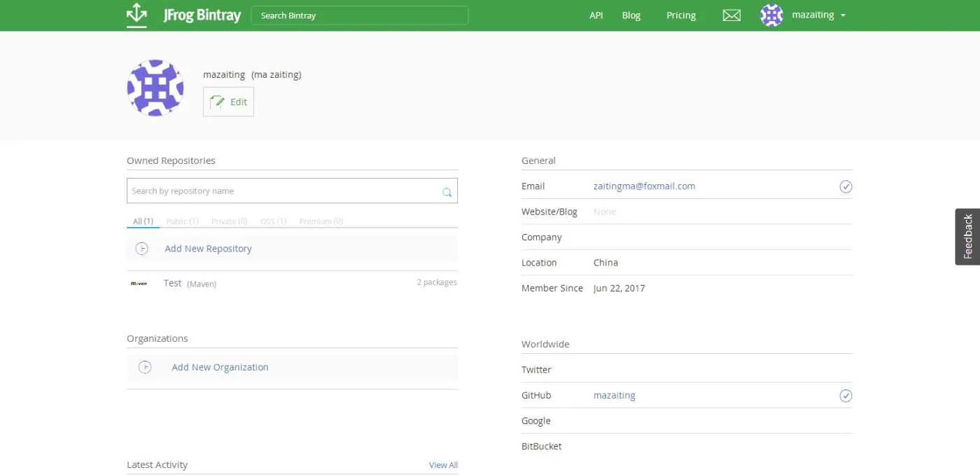Switch to the OSS (1) repositories tab
This screenshot has width=980, height=475.
[273, 221]
